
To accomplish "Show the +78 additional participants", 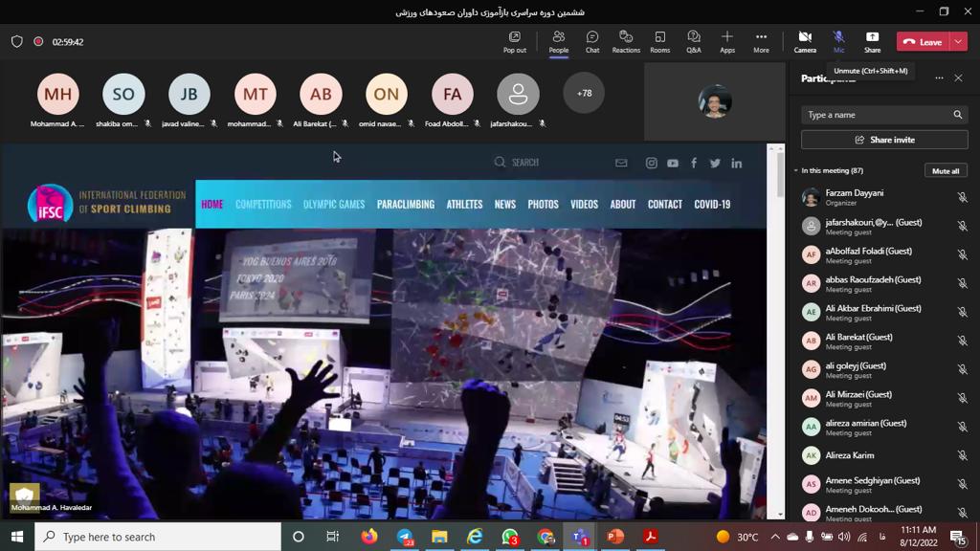I will (x=584, y=94).
